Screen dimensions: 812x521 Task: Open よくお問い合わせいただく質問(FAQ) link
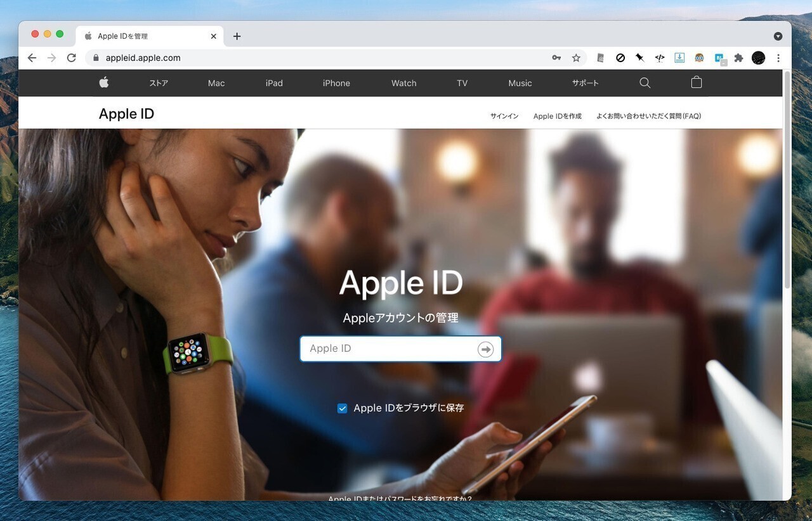point(648,116)
